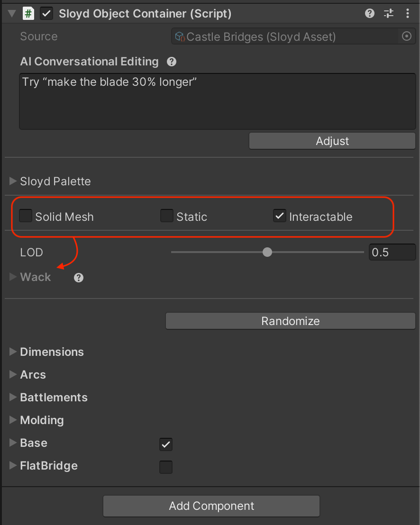This screenshot has width=420, height=525.
Task: Open component help reference icon
Action: click(370, 14)
